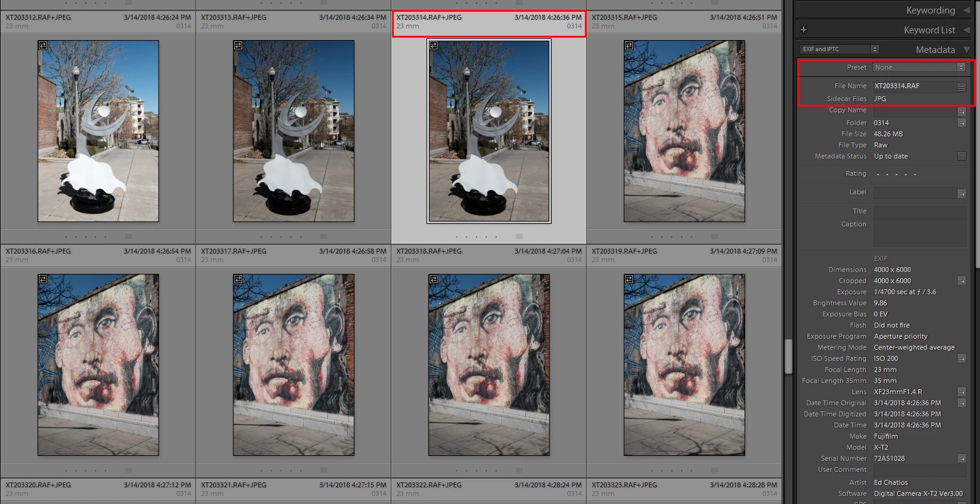The height and width of the screenshot is (504, 980).
Task: Expand the Keyword List panel
Action: (x=966, y=30)
